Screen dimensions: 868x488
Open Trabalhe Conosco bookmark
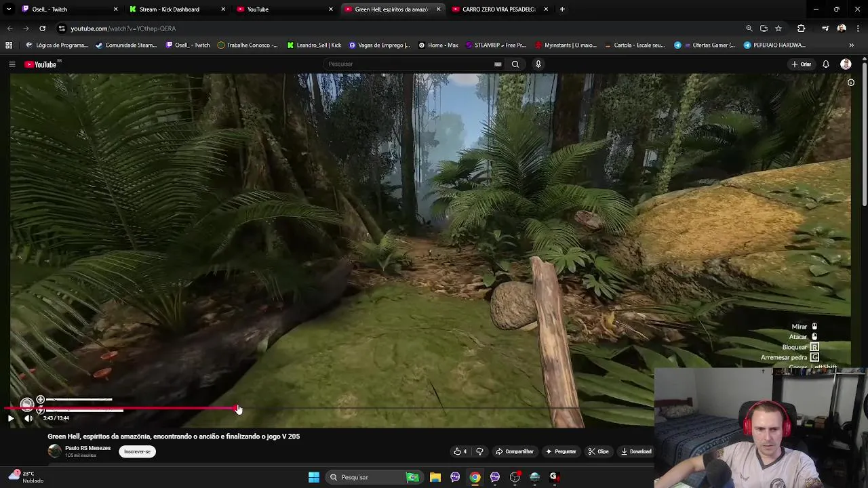pyautogui.click(x=248, y=45)
